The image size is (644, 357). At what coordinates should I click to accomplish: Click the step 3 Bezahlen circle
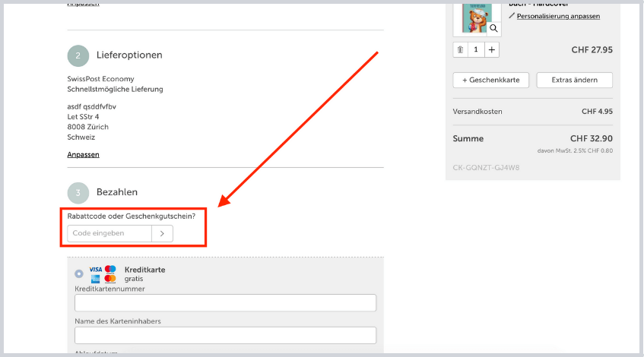[x=78, y=192]
